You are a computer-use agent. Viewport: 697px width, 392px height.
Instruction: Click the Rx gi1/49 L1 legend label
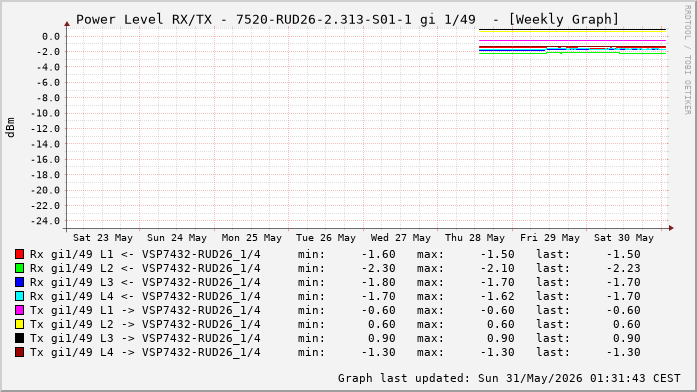[x=145, y=254]
